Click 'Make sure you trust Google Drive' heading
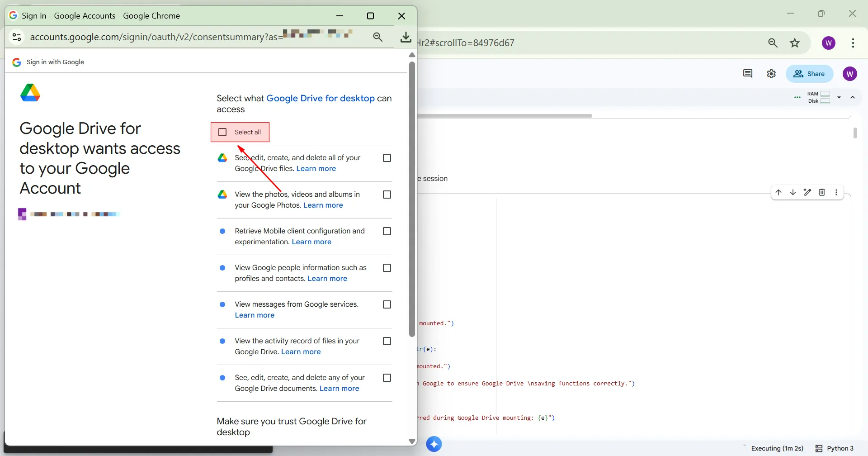 (x=292, y=427)
